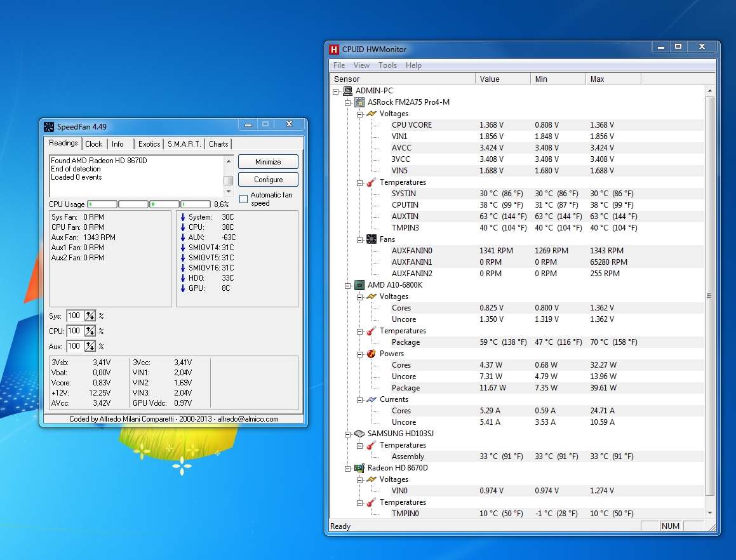Switch to the Exotics tab in SpeedFan
The image size is (736, 560).
[149, 144]
